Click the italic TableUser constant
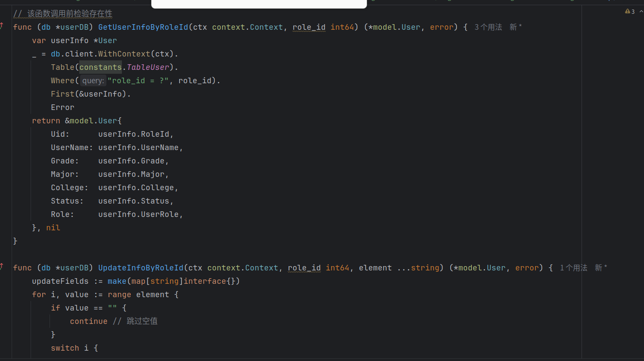 (148, 67)
